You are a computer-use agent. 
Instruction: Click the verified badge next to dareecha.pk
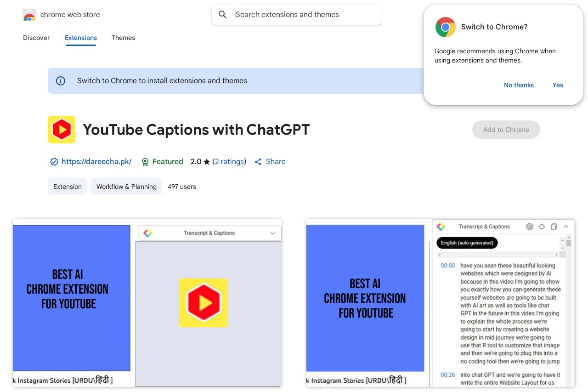(x=54, y=162)
